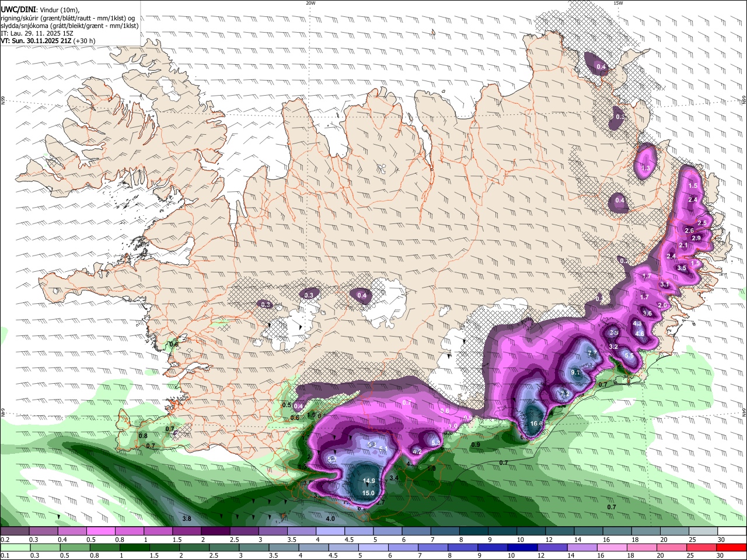Click the '15W' longitude label
This screenshot has height=560, width=747.
618,3
